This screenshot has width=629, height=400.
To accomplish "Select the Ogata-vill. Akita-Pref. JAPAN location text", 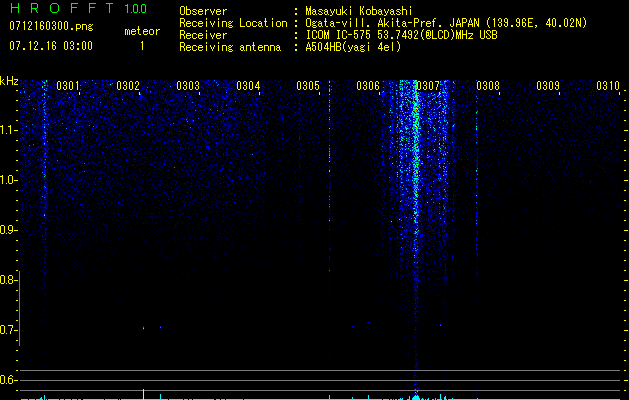I will point(446,23).
